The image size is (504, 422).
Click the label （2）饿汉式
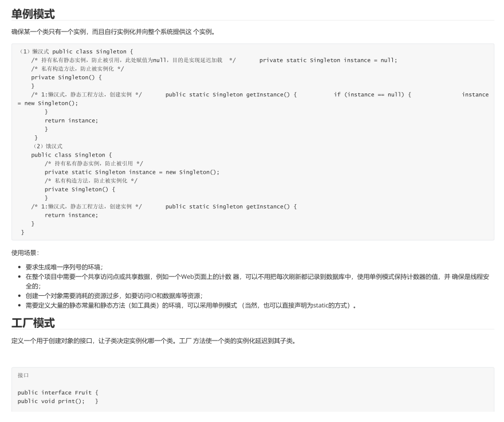coord(48,146)
